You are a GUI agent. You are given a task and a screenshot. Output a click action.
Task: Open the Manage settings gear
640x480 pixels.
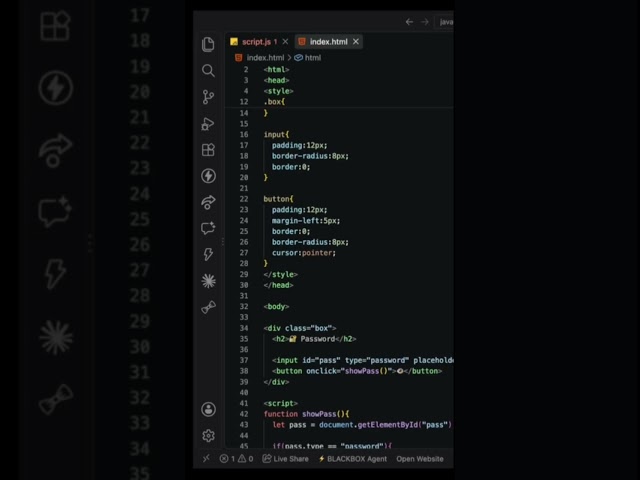(208, 436)
